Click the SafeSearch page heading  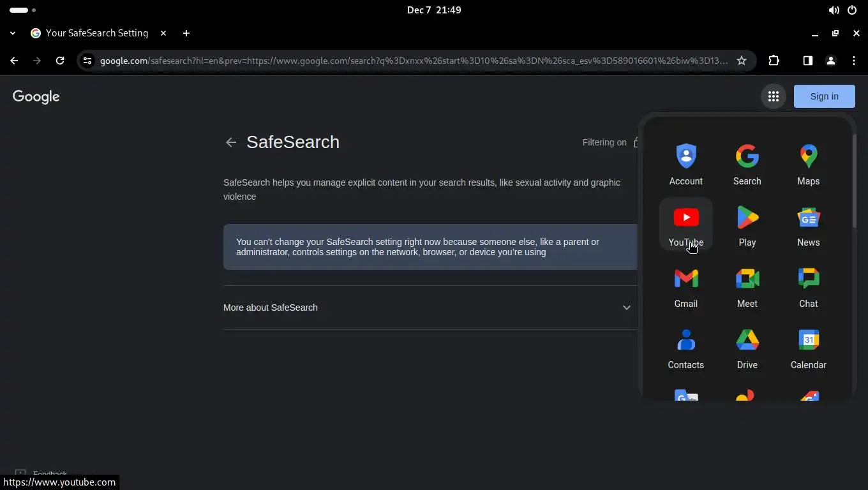click(293, 142)
